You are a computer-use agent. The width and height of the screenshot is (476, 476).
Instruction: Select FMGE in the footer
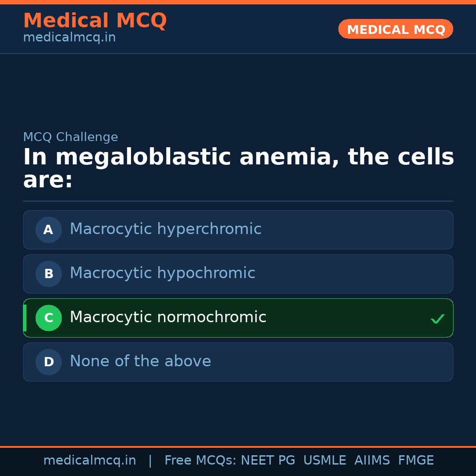416,461
